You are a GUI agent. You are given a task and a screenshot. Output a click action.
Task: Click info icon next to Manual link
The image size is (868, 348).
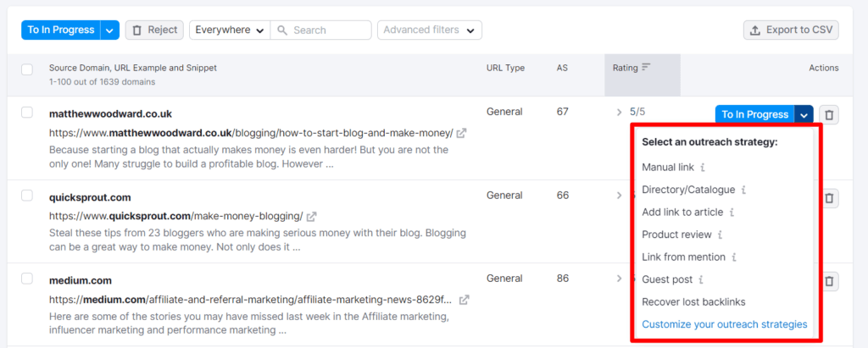pyautogui.click(x=703, y=167)
